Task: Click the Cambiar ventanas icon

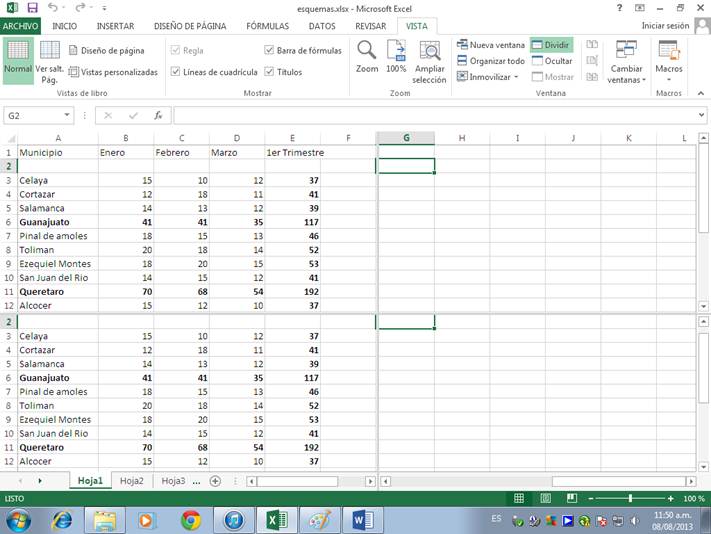Action: (x=627, y=54)
